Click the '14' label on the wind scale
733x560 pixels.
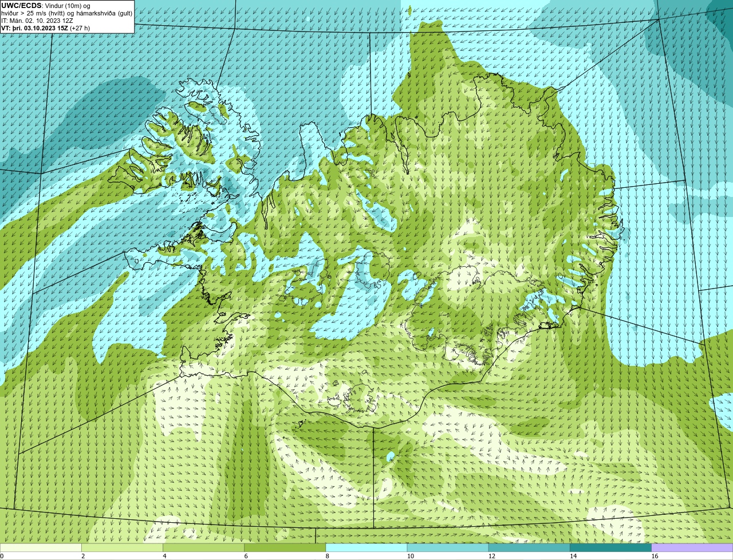click(x=573, y=556)
